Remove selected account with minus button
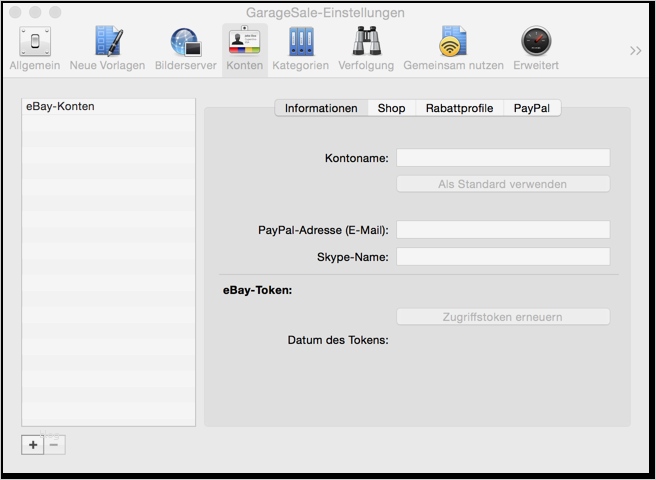The width and height of the screenshot is (656, 480). [x=54, y=445]
